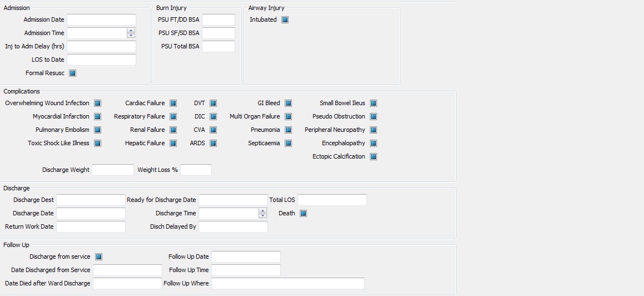This screenshot has height=296, width=644.
Task: Tick the Death checkbox
Action: (303, 214)
